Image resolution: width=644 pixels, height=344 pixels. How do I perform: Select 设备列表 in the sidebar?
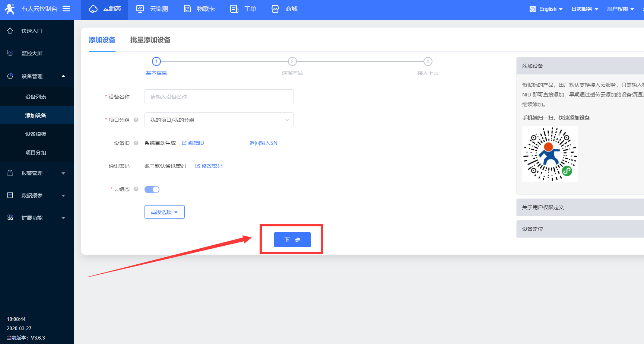point(36,97)
